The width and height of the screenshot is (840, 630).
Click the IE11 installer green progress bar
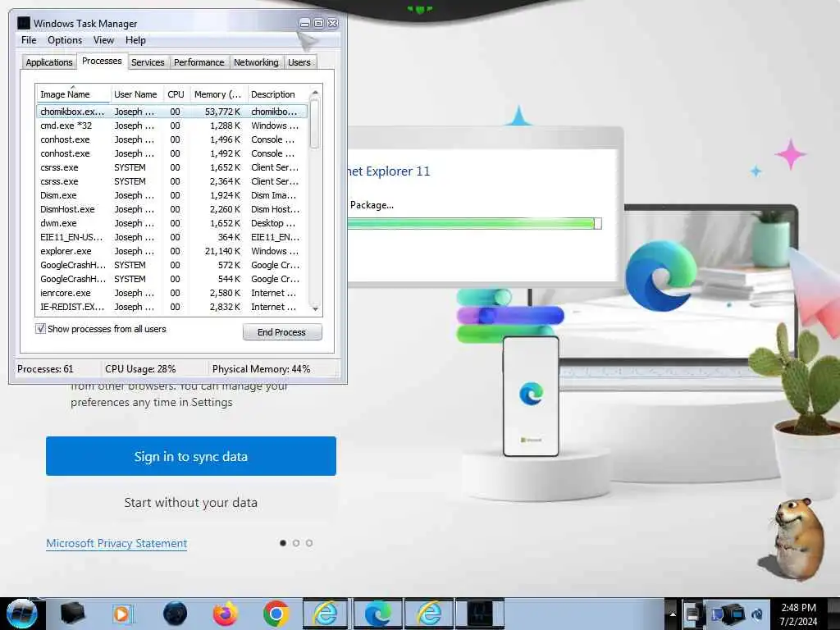coord(474,223)
